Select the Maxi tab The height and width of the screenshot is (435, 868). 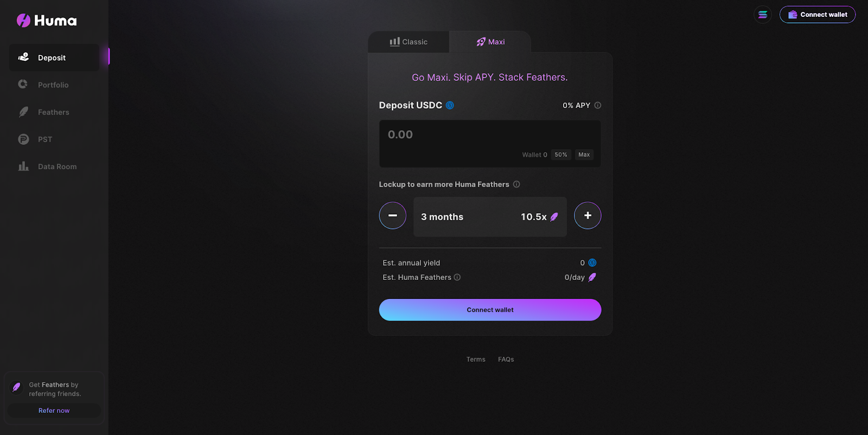[490, 42]
